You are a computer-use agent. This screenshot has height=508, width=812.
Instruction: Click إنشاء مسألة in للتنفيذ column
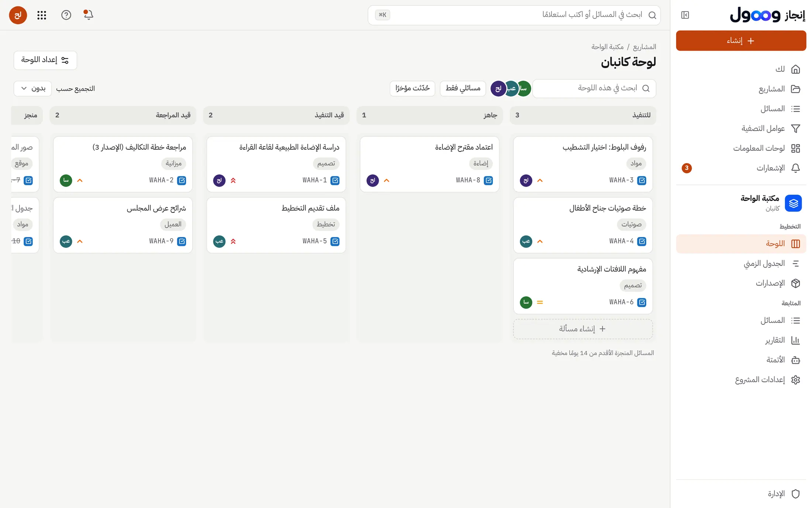click(583, 329)
